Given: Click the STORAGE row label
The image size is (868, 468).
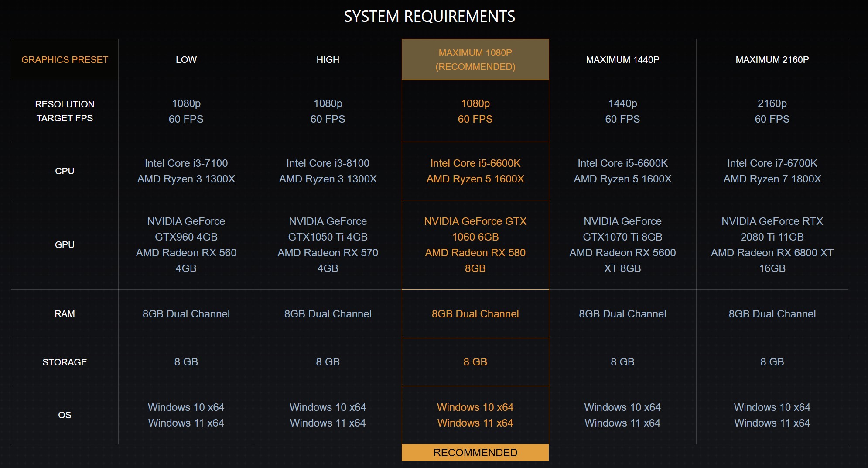Looking at the screenshot, I should tap(65, 362).
